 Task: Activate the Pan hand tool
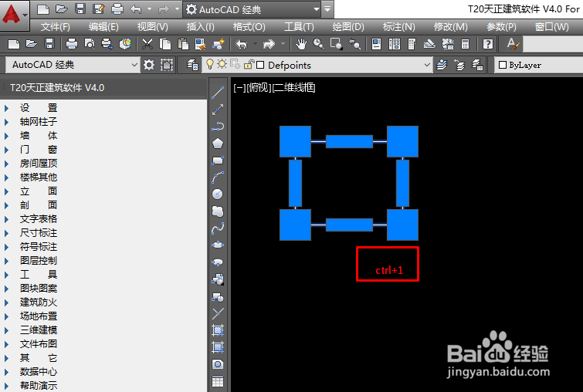tap(301, 44)
